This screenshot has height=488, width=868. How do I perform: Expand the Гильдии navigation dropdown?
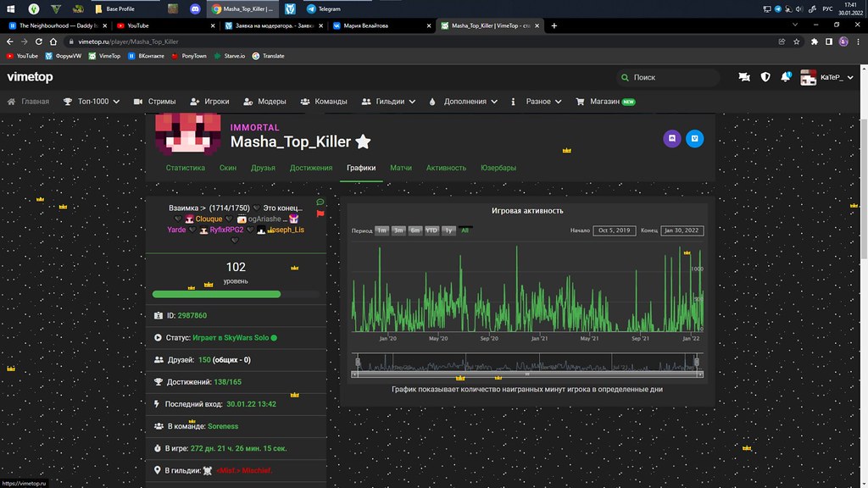click(x=388, y=102)
